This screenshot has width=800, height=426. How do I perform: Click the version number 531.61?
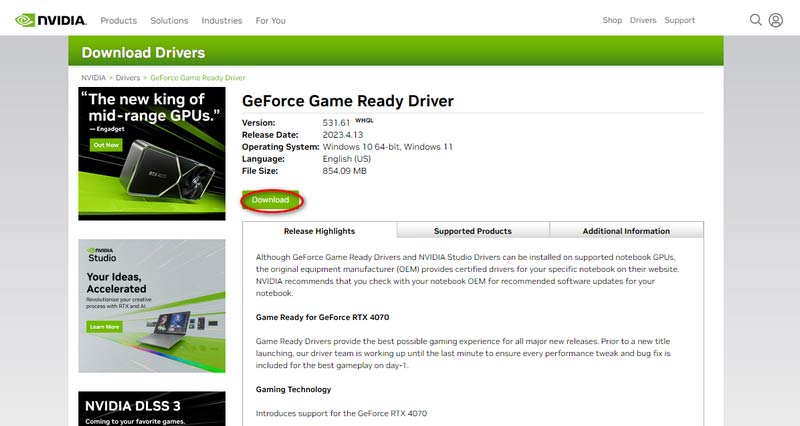click(336, 123)
